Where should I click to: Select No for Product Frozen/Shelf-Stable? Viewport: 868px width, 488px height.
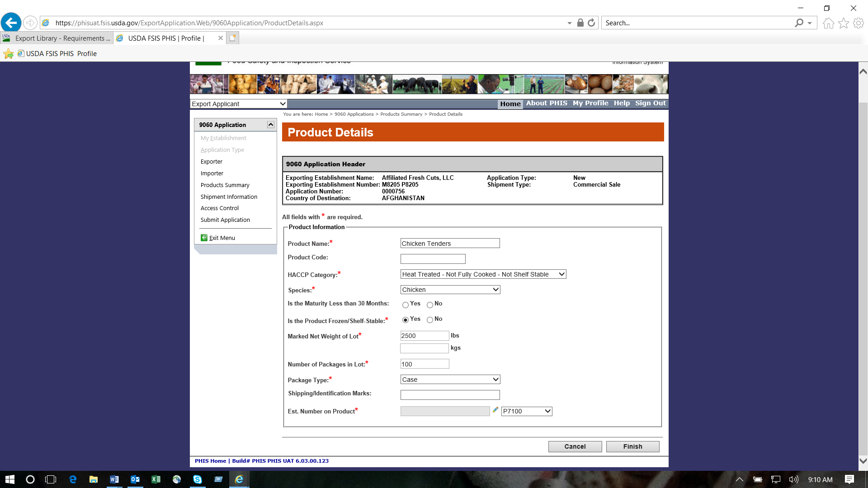tap(430, 320)
